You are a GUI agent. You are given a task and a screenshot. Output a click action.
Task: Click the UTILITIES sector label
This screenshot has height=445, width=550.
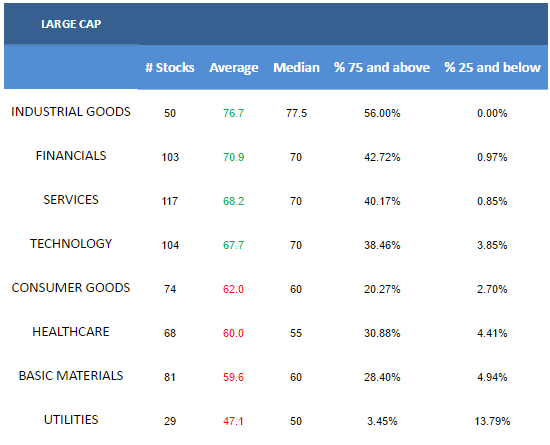pos(71,419)
